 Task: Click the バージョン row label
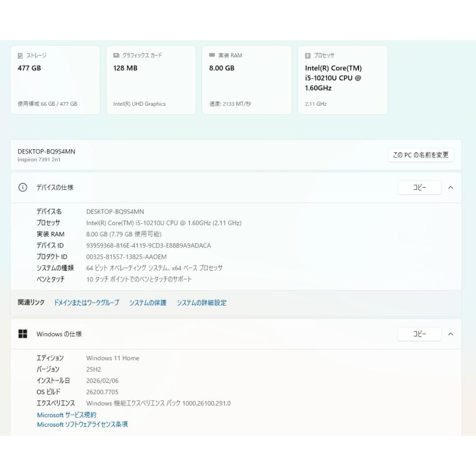tap(48, 370)
